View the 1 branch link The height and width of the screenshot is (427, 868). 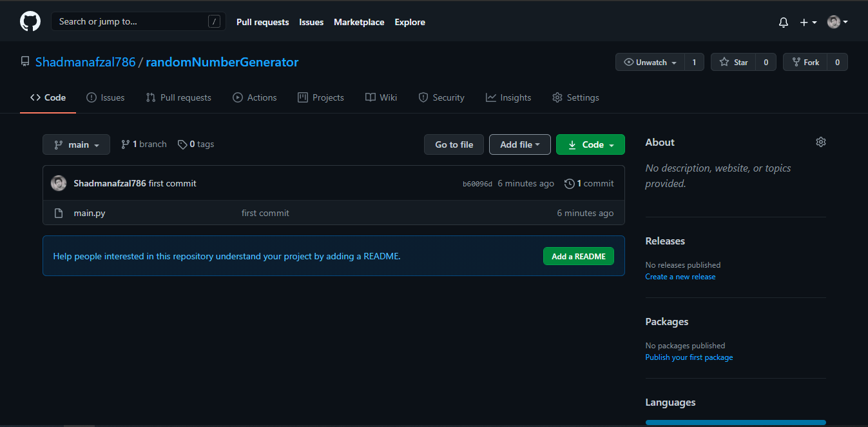144,144
